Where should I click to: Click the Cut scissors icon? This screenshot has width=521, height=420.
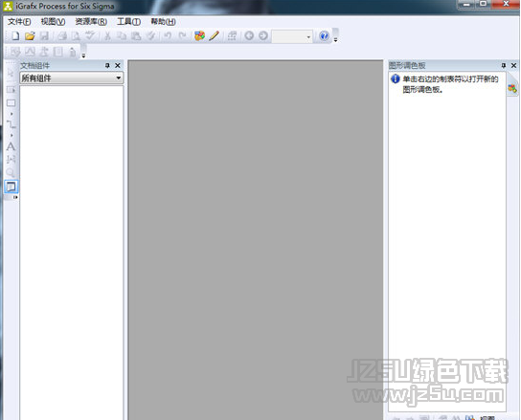(107, 35)
